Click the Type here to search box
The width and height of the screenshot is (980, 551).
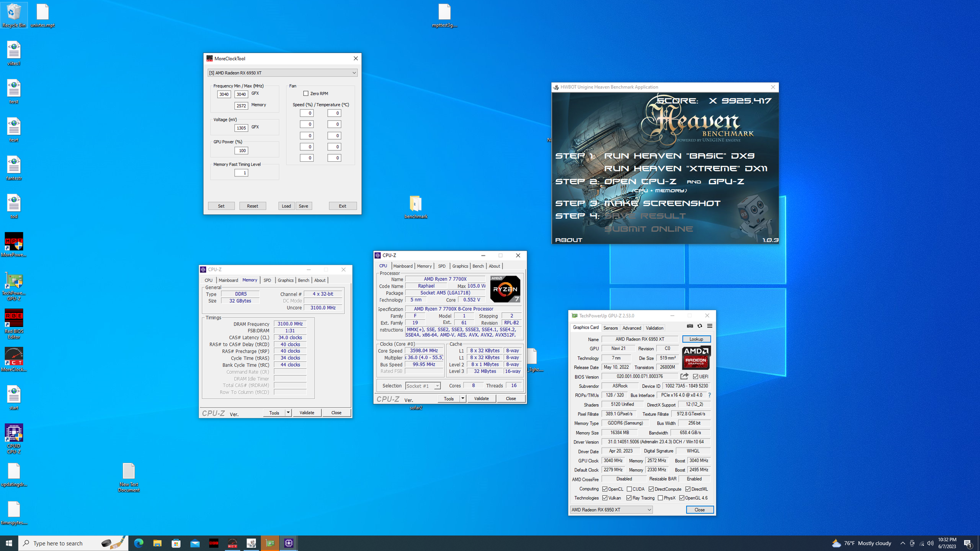pyautogui.click(x=72, y=543)
